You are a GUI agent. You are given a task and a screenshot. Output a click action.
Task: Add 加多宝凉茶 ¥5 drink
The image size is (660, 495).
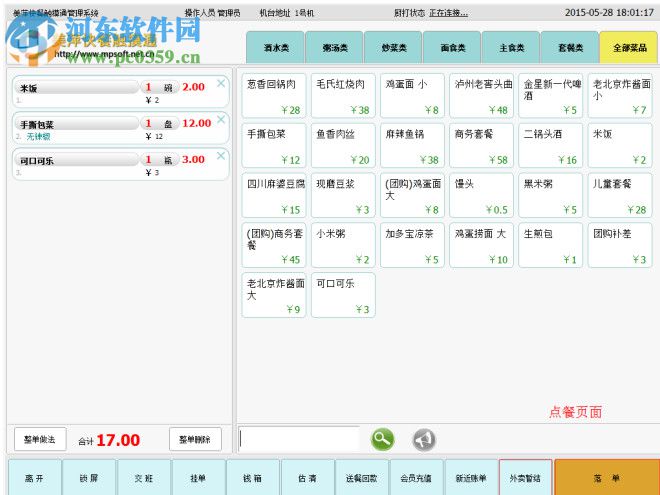[412, 245]
